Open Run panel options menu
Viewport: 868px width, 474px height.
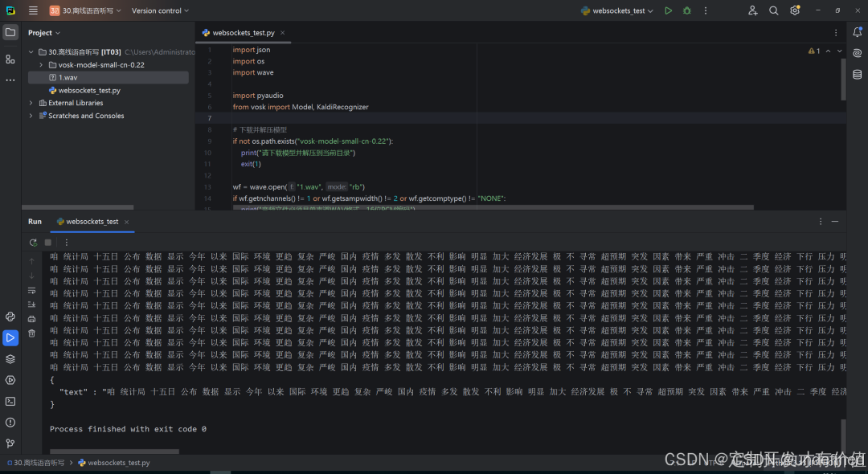[x=821, y=221]
